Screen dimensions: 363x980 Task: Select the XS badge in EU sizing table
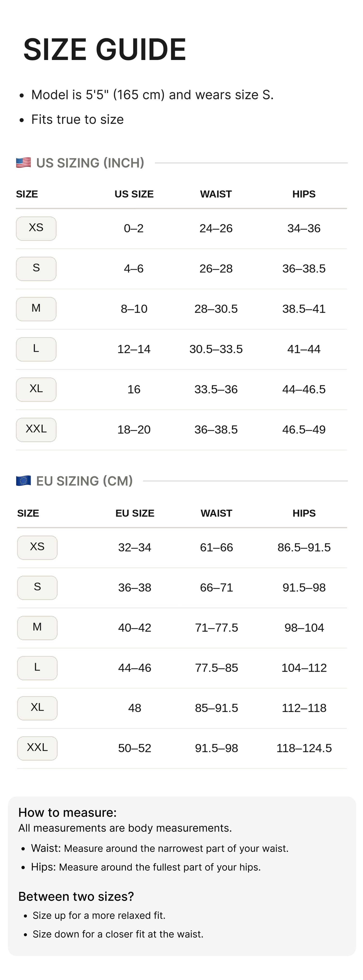tap(37, 547)
